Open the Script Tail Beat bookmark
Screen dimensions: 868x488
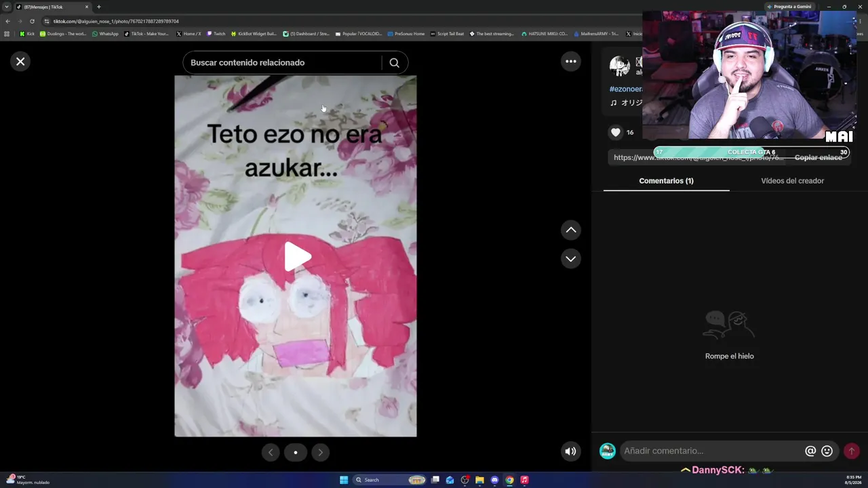click(x=447, y=34)
